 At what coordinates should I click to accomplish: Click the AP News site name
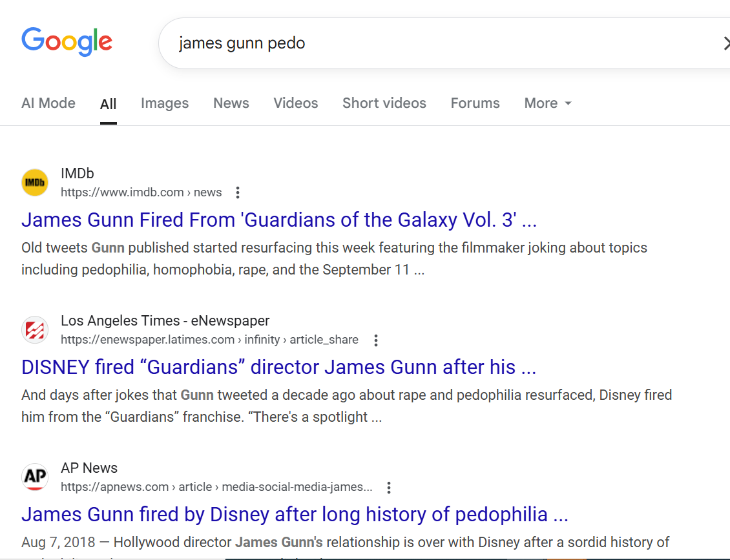click(89, 468)
